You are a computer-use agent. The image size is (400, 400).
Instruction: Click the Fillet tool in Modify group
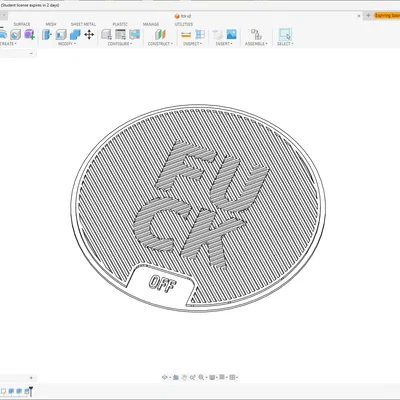pyautogui.click(x=61, y=34)
